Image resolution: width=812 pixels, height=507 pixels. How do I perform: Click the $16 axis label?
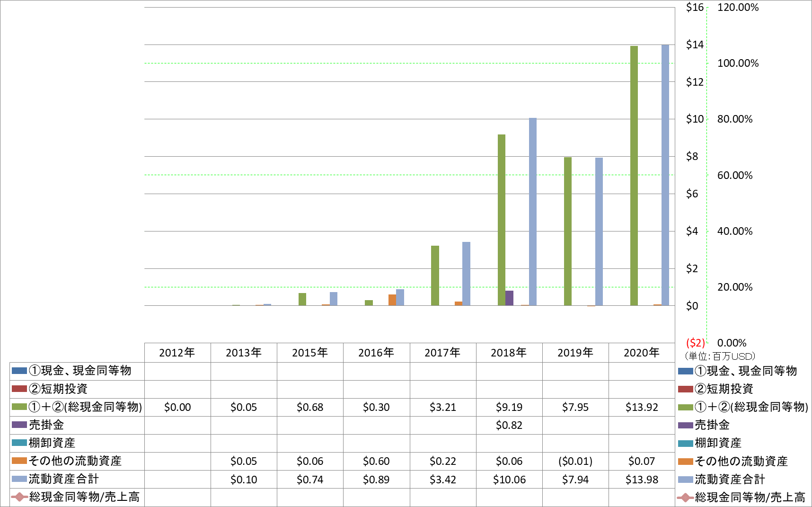click(x=695, y=7)
